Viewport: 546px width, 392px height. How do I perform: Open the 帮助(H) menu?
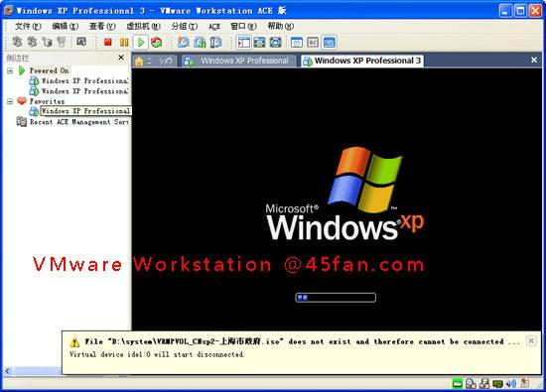click(x=280, y=26)
